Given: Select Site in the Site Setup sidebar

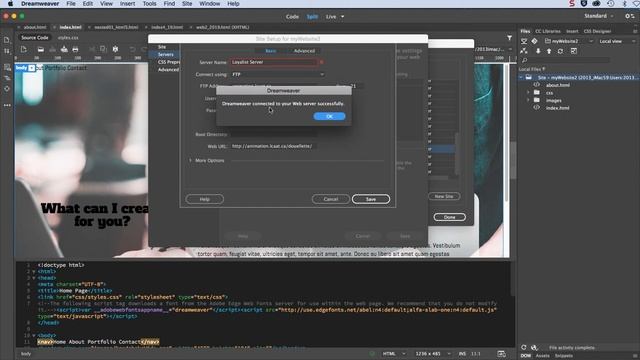Looking at the screenshot, I should pyautogui.click(x=162, y=47).
